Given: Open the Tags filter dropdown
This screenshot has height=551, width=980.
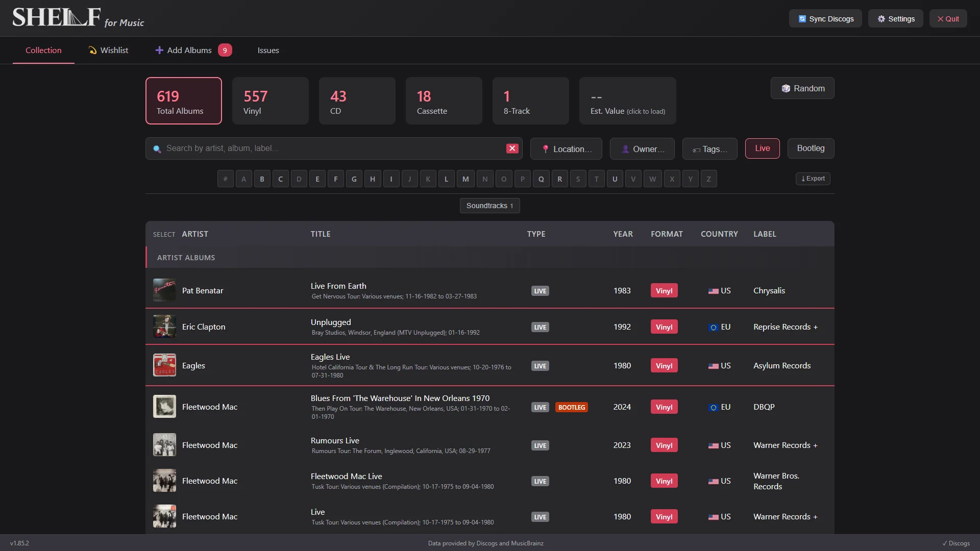Looking at the screenshot, I should 709,149.
